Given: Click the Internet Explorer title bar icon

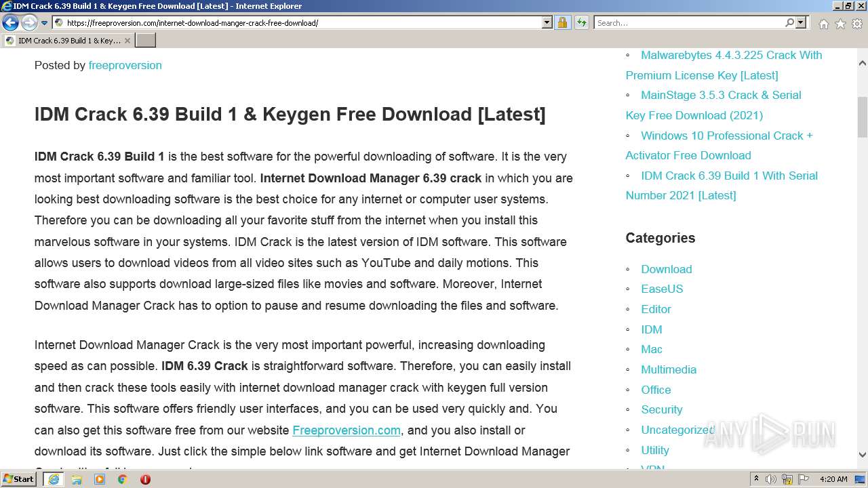Looking at the screenshot, I should click(x=7, y=6).
